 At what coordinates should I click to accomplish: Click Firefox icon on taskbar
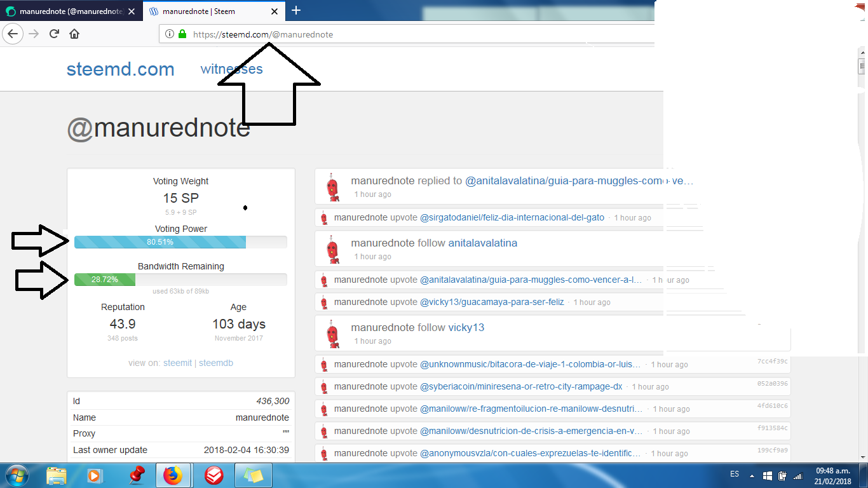pyautogui.click(x=173, y=475)
